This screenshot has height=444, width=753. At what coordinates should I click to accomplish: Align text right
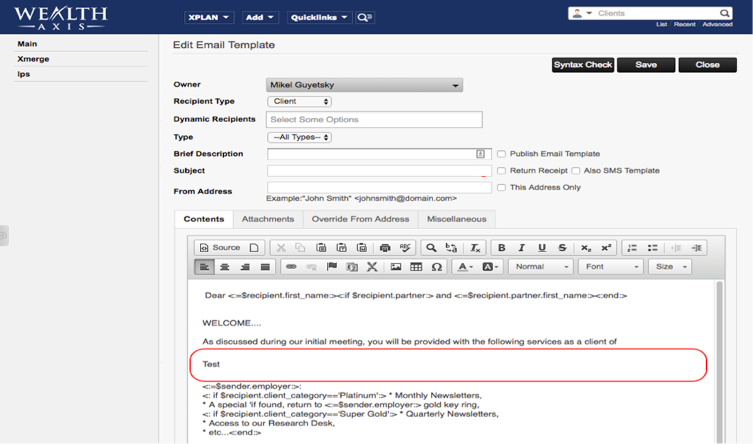(x=245, y=267)
